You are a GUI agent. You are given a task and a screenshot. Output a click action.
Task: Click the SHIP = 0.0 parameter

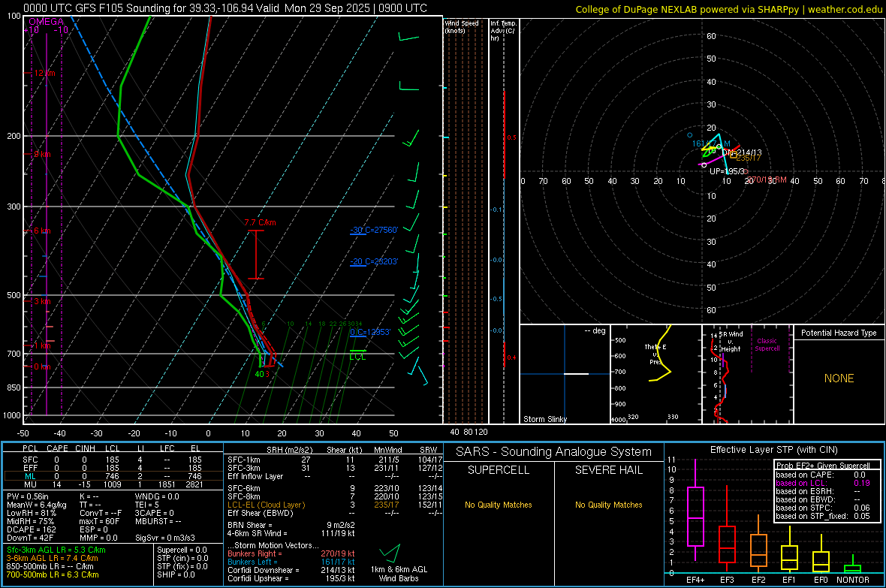pos(174,574)
